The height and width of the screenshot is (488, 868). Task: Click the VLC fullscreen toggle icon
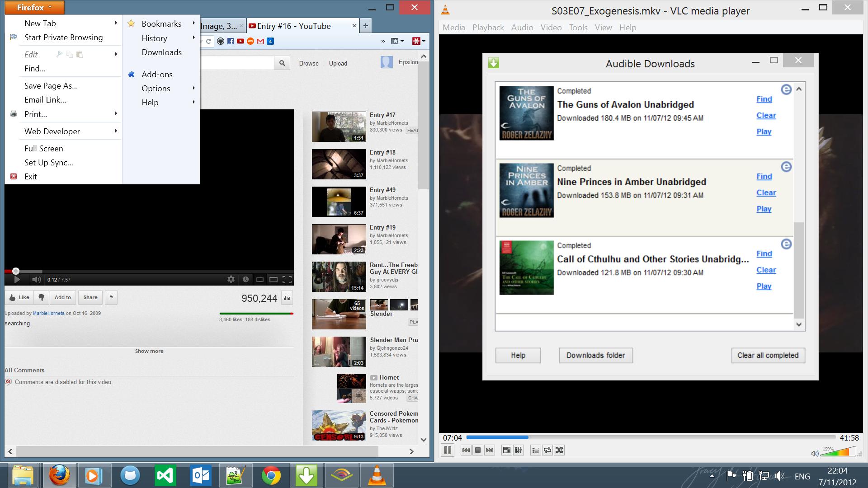point(506,450)
